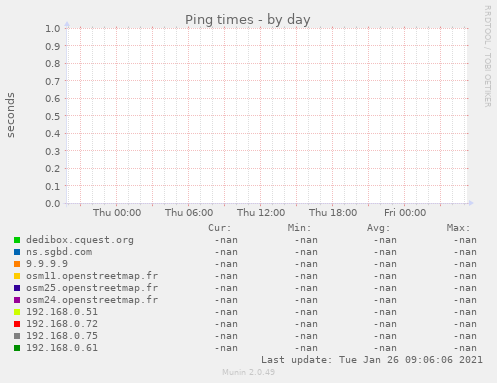Click the Thu 00:00 x-axis label
Viewport: 497px width, 383px height.
[x=117, y=213]
